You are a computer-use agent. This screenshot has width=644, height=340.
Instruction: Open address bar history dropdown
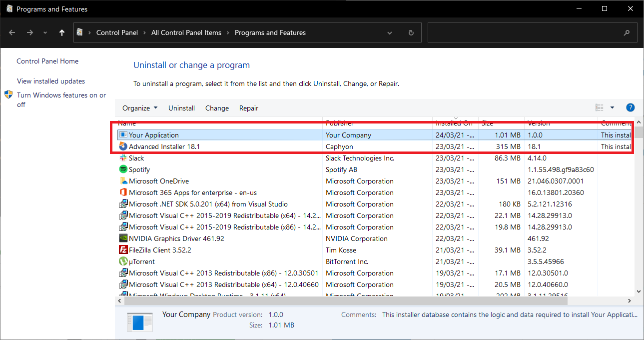(x=390, y=33)
